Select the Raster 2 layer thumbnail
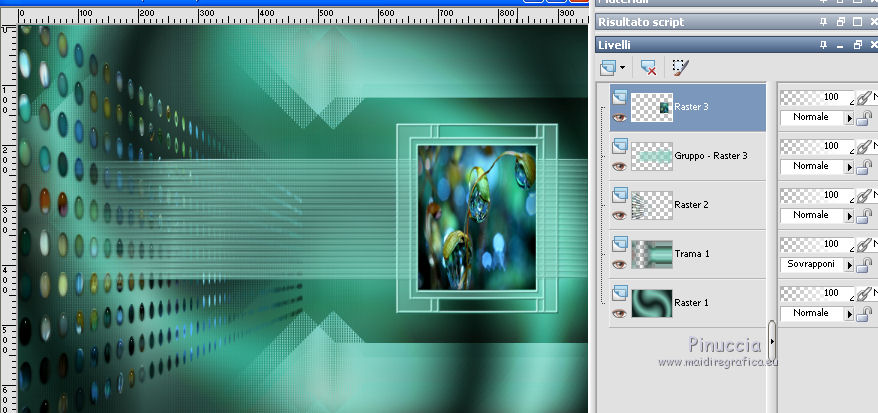878x413 pixels. pos(652,205)
